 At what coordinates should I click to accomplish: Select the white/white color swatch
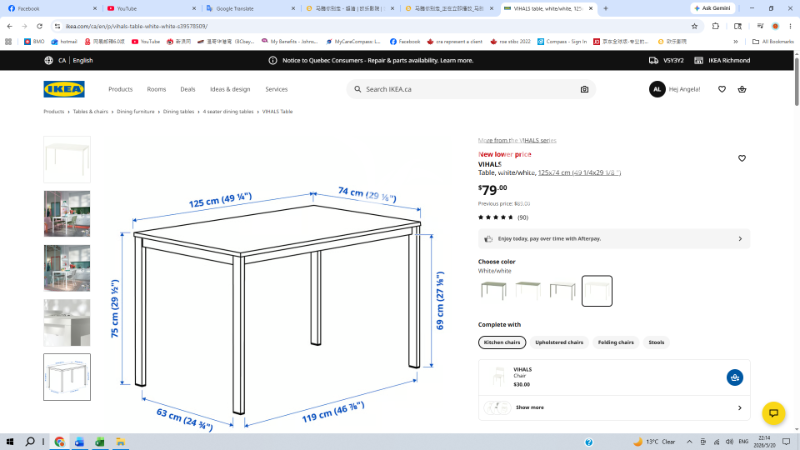click(x=597, y=291)
